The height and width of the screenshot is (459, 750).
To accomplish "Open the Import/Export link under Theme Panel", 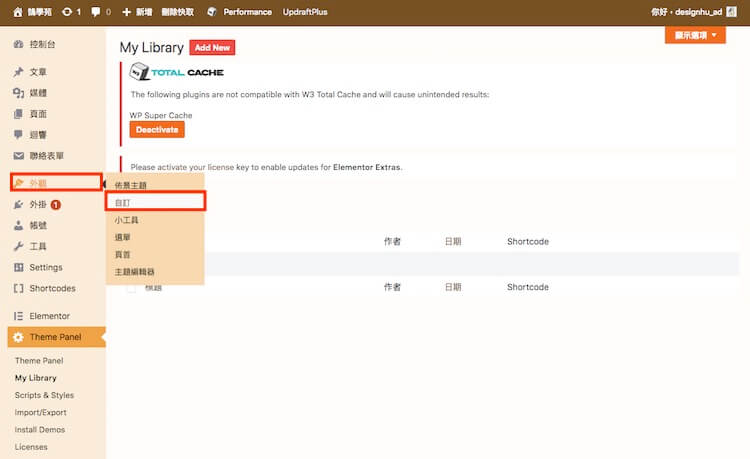I will [41, 412].
